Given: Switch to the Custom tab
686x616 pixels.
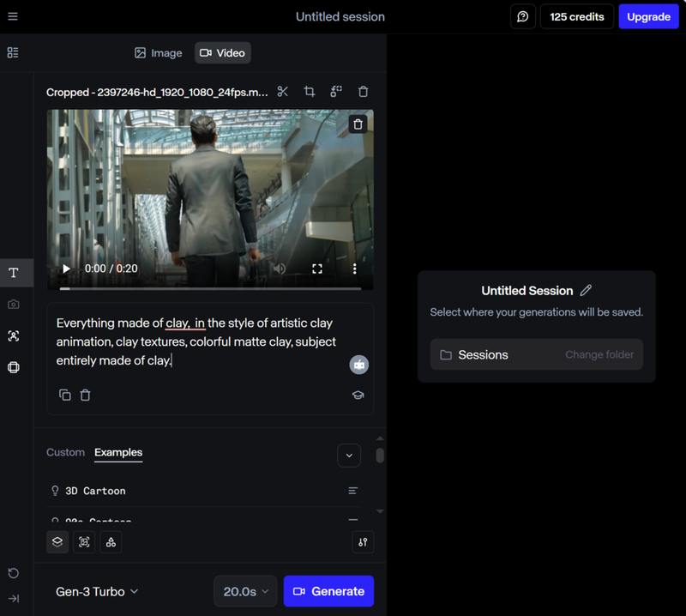Looking at the screenshot, I should tap(65, 452).
